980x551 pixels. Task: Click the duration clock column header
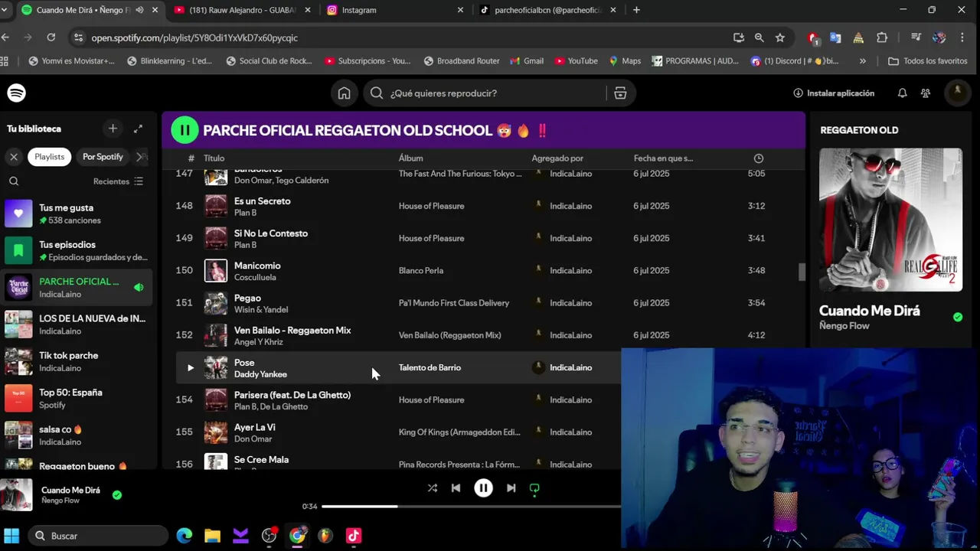point(758,158)
